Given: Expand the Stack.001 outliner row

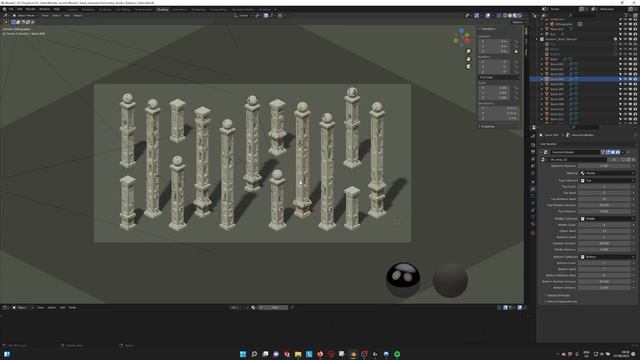Looking at the screenshot, I should [542, 64].
